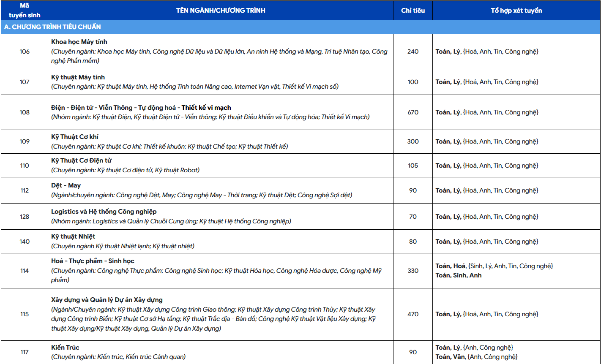This screenshot has height=364, width=601.
Task: Click admission code 128
Action: [25, 217]
